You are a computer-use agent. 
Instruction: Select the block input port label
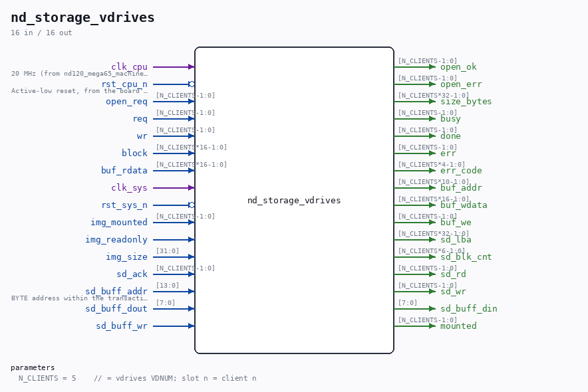point(134,153)
